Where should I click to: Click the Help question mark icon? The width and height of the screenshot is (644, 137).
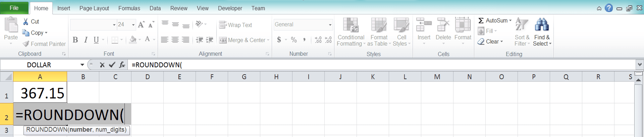[609, 8]
